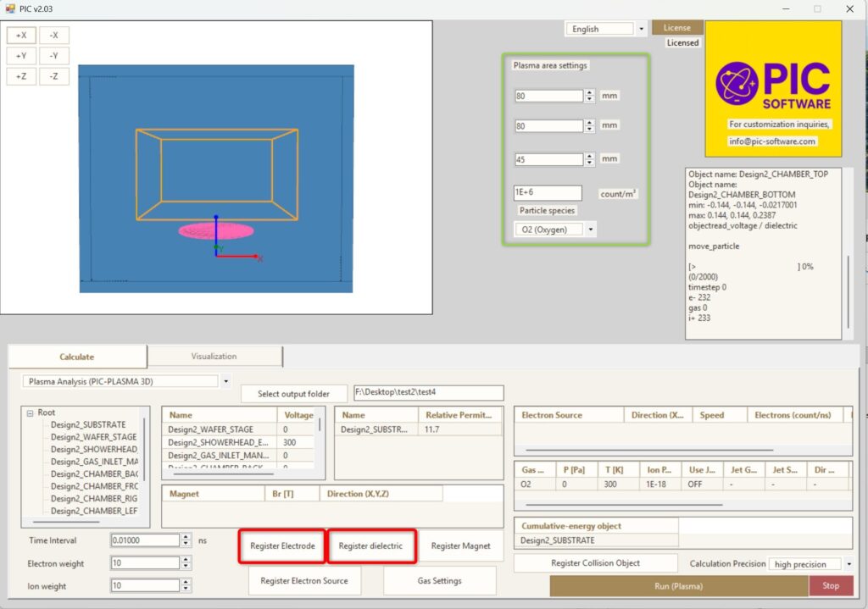
Task: Switch view to +Z axis
Action: click(21, 76)
